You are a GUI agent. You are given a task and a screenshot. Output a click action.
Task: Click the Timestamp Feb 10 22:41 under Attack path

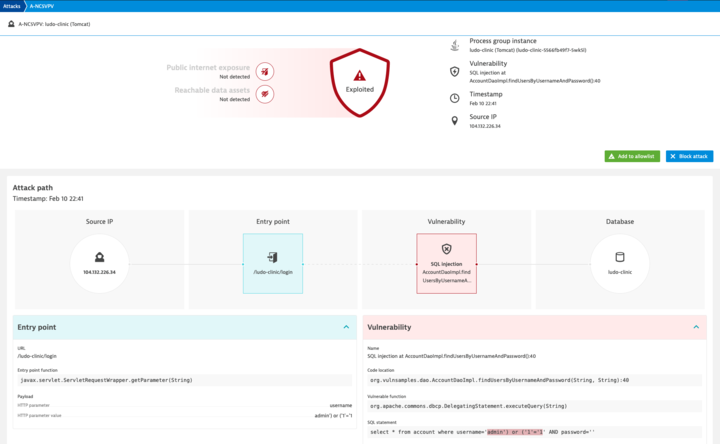click(x=48, y=199)
